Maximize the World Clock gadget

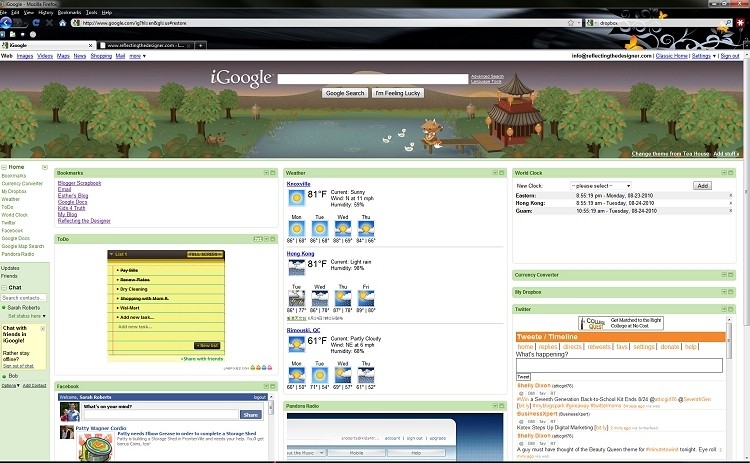pyautogui.click(x=731, y=173)
